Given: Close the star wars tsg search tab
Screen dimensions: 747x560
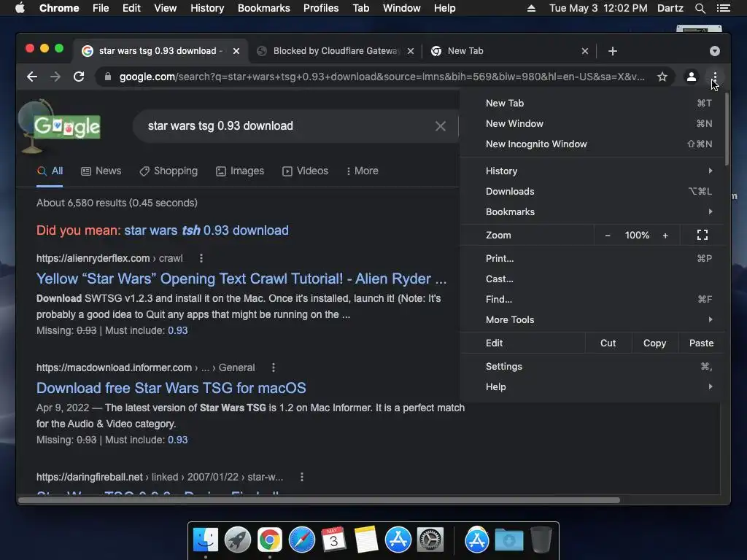Looking at the screenshot, I should coord(236,51).
